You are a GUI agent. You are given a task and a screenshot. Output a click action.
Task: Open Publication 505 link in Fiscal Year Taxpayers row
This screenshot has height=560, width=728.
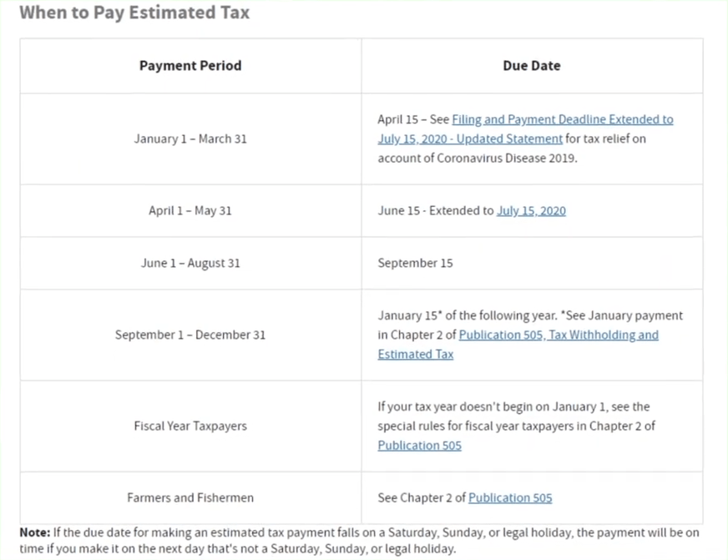pos(419,445)
